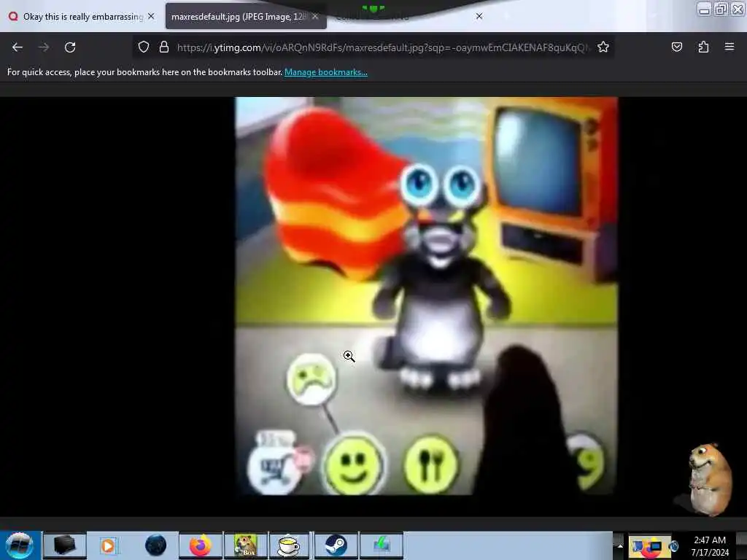Click the disabled forward navigation arrow
The height and width of the screenshot is (560, 747).
(44, 47)
